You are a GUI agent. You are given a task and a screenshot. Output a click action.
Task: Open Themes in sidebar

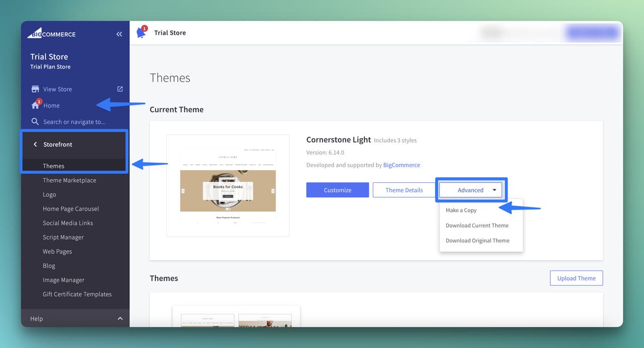[53, 166]
